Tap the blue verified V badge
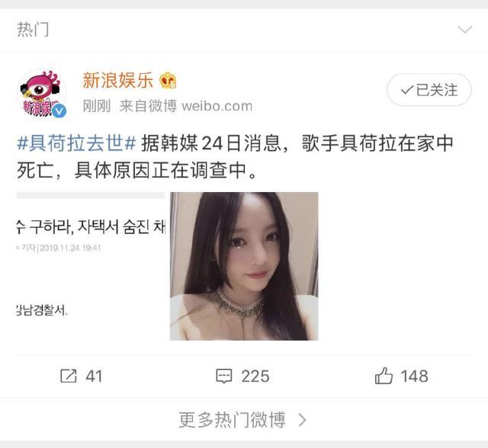 (x=59, y=111)
